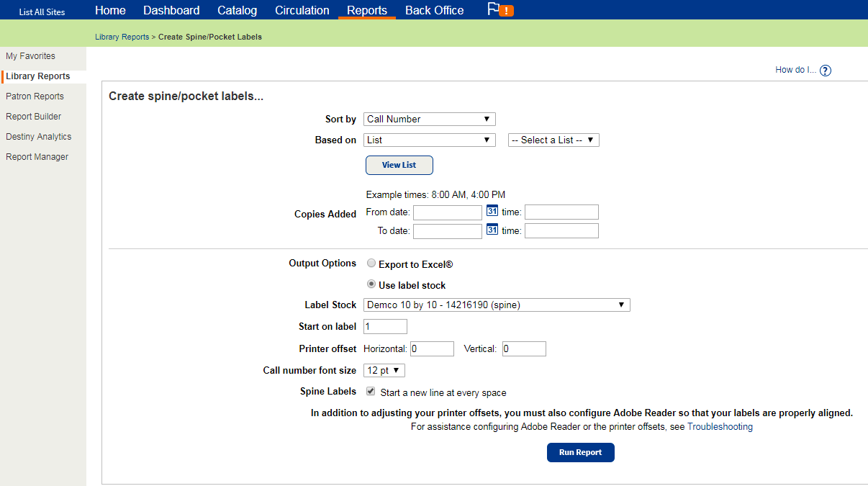Switch to the Back Office tab

tap(434, 10)
